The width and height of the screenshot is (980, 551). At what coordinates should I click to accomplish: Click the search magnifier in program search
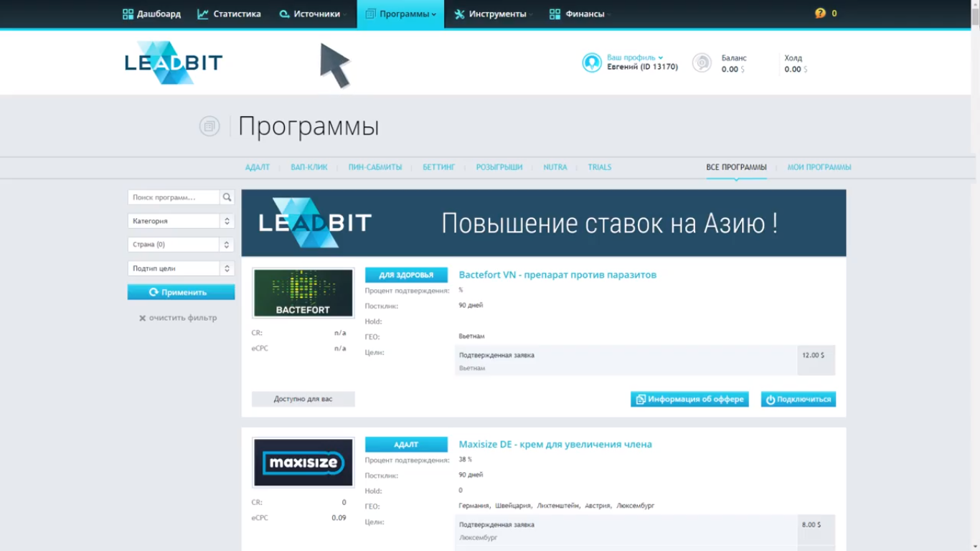point(227,197)
